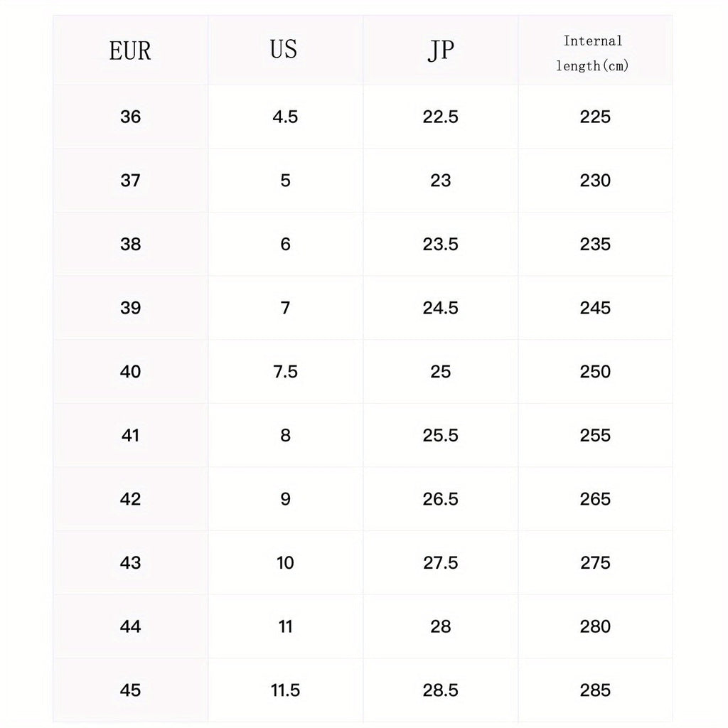728x728 pixels.
Task: Click the US column header
Action: click(284, 50)
